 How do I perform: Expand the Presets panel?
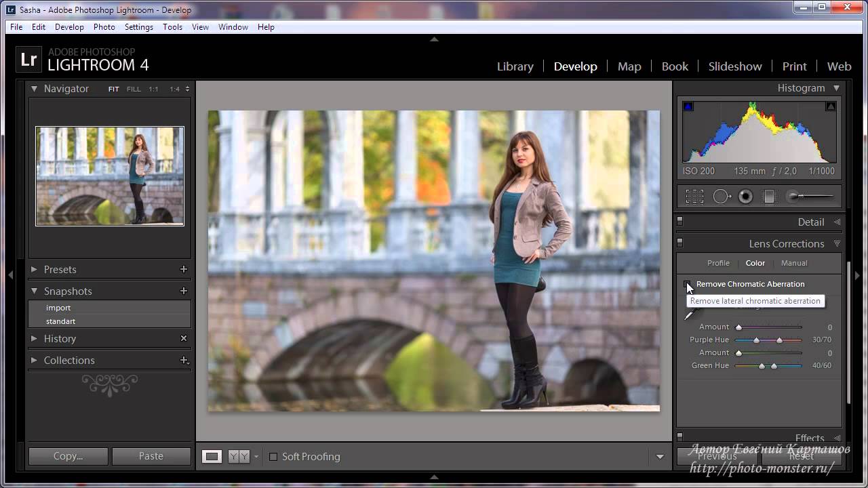coord(34,269)
